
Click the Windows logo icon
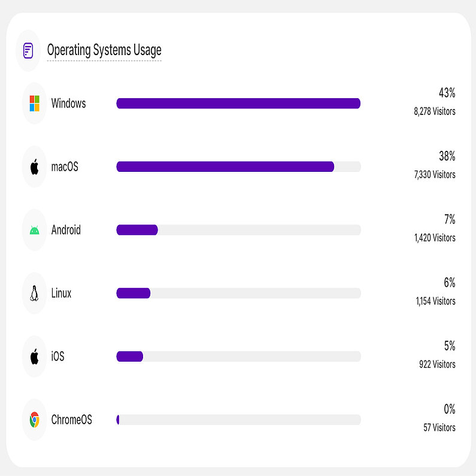tap(35, 104)
